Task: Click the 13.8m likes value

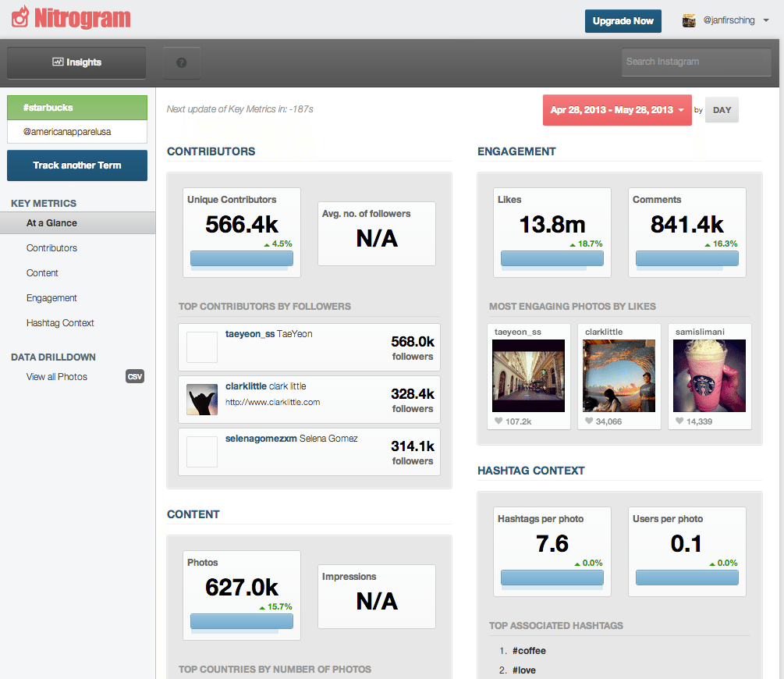Action: point(552,224)
